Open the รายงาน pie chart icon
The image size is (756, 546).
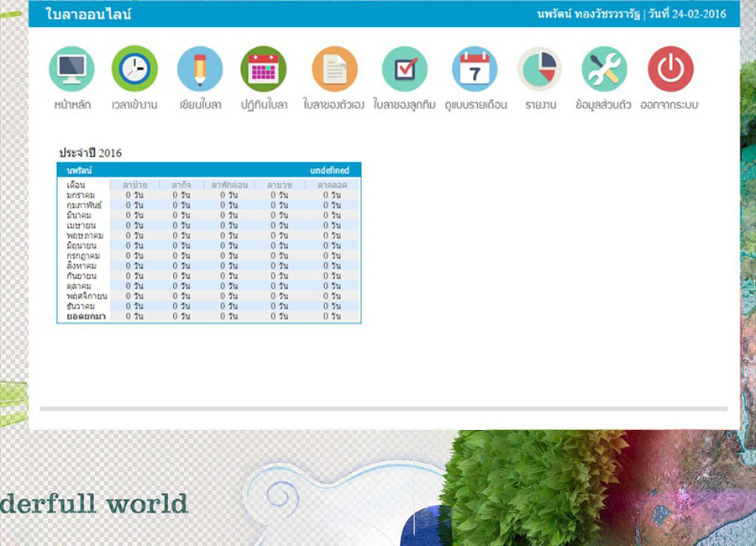coord(540,69)
